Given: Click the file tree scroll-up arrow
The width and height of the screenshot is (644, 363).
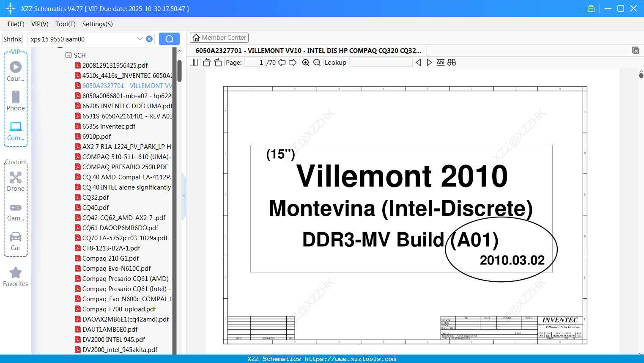Looking at the screenshot, I should coord(179,51).
